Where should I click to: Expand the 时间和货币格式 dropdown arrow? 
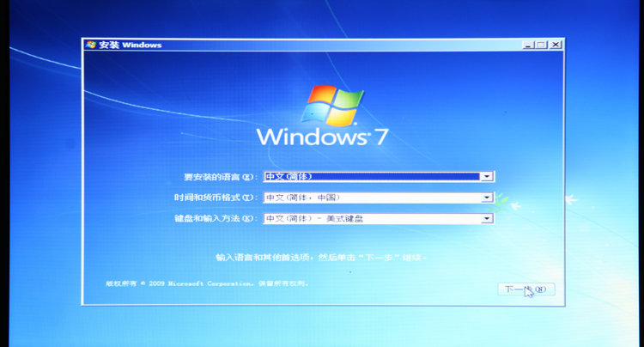(487, 198)
